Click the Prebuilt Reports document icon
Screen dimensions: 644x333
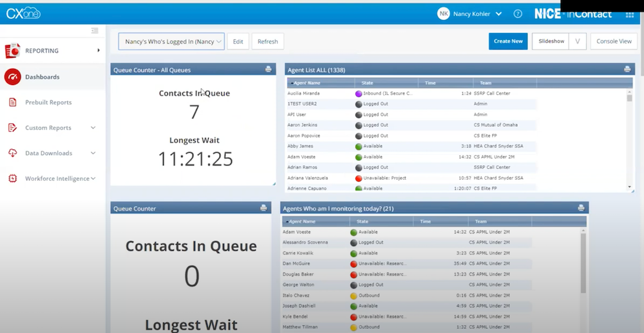[13, 102]
